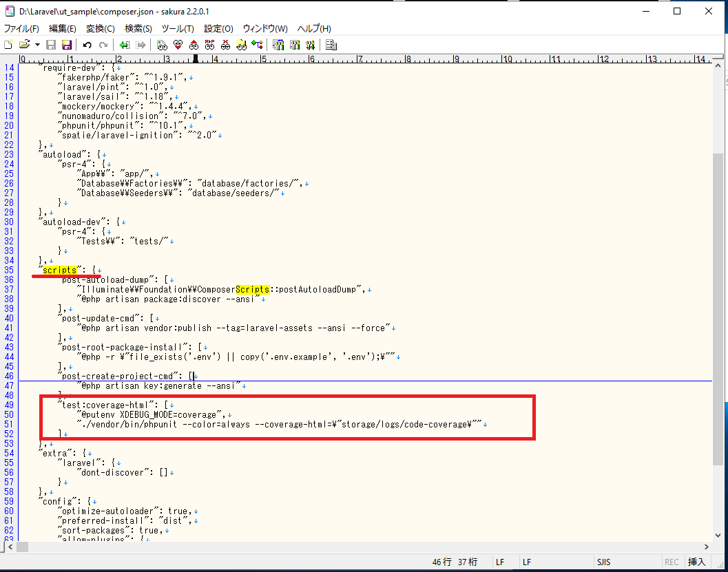This screenshot has width=728, height=572.
Task: Click the vertical scrollbar up arrow
Action: [x=718, y=66]
